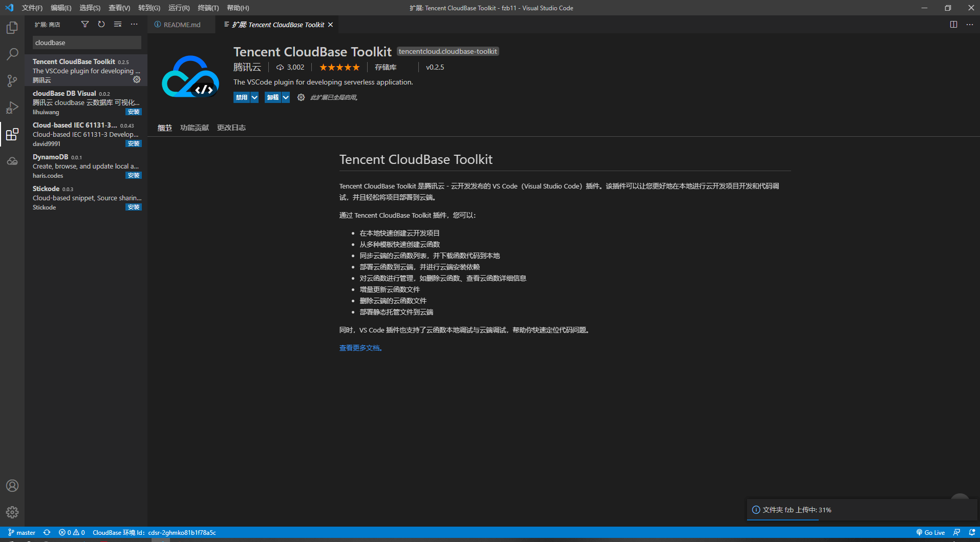Open the Explorer view in activity bar
Viewport: 980px width, 542px height.
(x=12, y=28)
